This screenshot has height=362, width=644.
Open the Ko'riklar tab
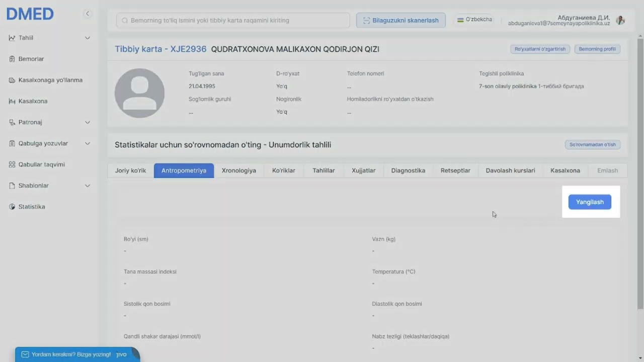284,170
